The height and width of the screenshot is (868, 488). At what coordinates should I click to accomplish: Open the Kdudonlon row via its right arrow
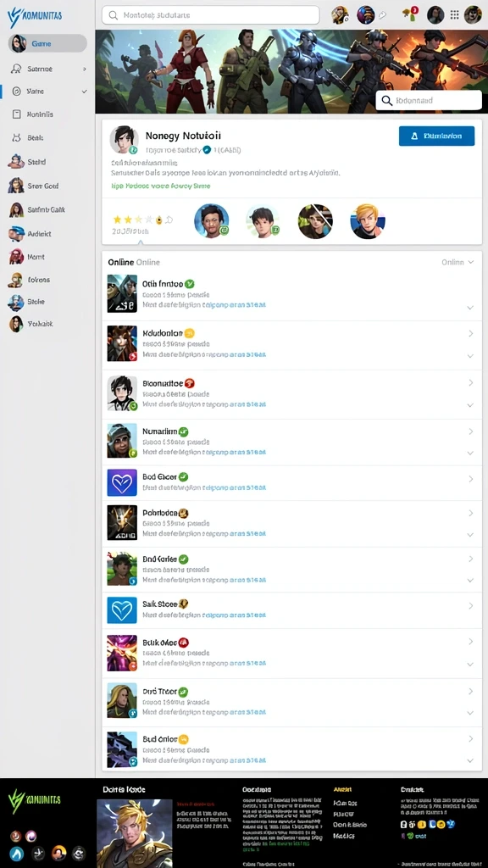pyautogui.click(x=471, y=333)
